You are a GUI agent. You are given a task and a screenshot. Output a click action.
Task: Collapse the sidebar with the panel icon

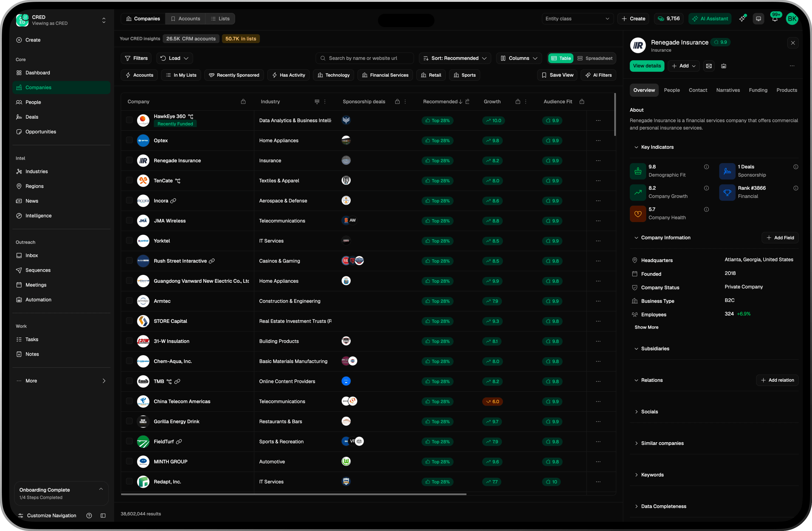103,516
